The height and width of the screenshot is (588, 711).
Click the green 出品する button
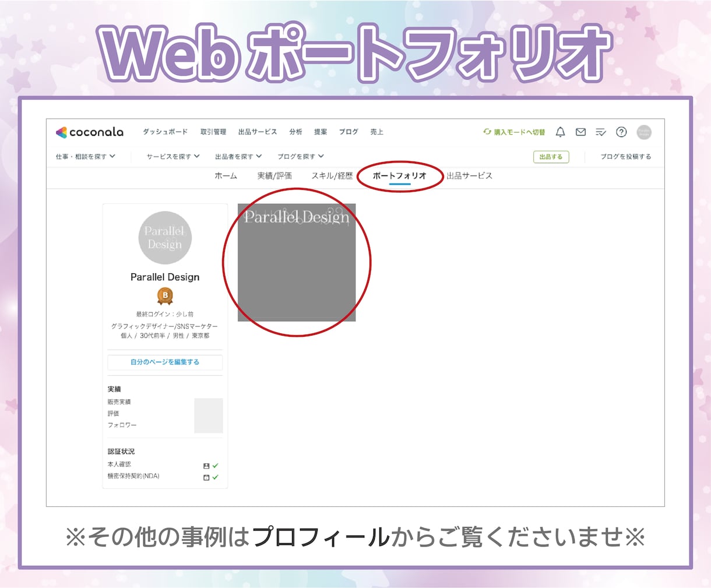coord(551,157)
